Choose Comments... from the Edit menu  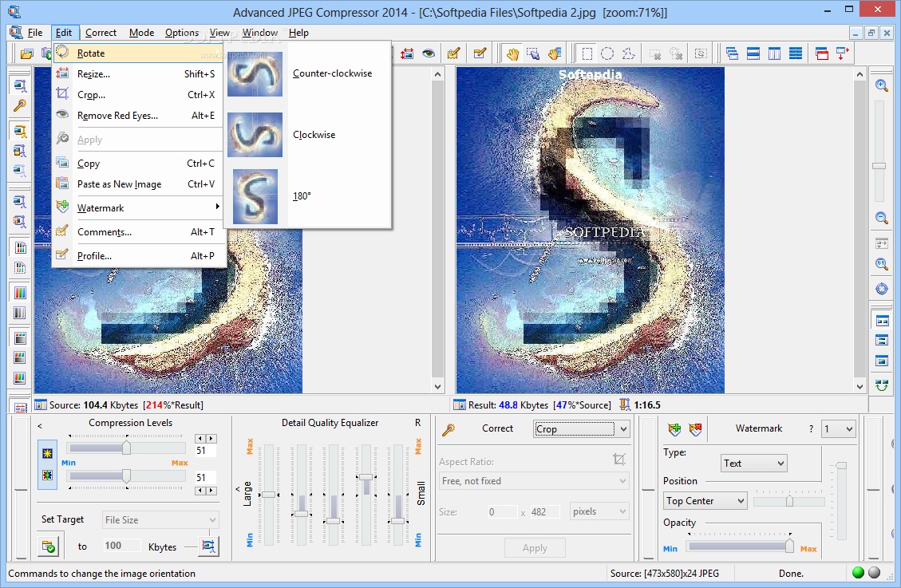[138, 232]
